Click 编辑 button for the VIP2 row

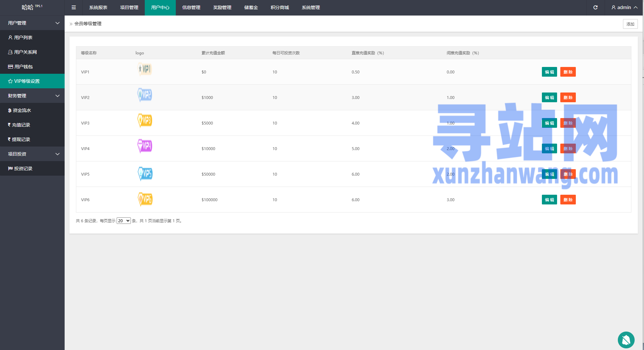tap(549, 97)
